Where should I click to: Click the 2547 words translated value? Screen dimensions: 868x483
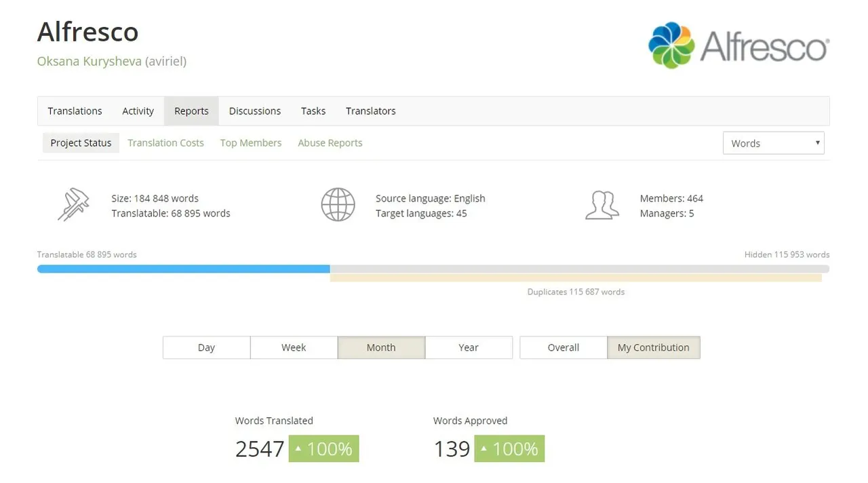[260, 449]
